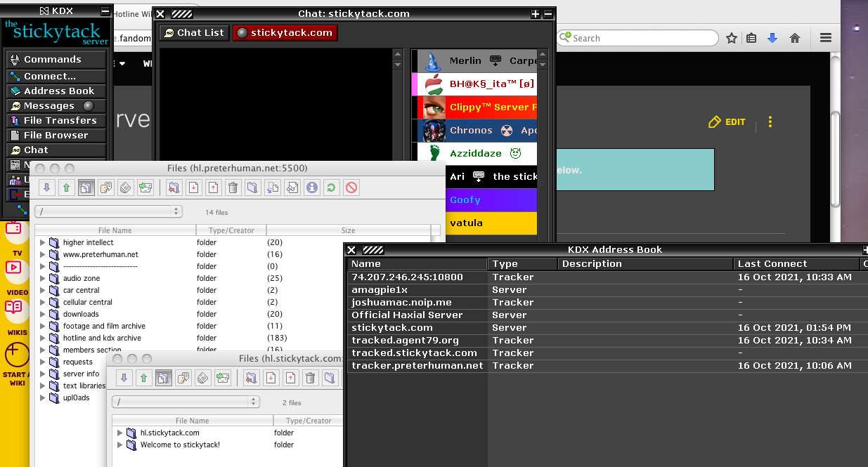Sort address book by Last Connect column
Viewport: 868px width, 467px height.
(x=797, y=264)
